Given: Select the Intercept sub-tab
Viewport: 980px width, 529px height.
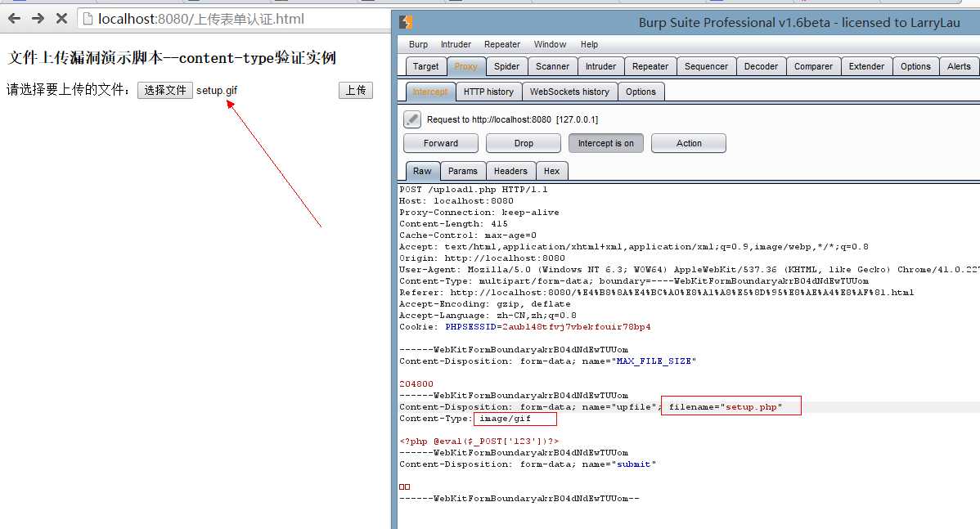Looking at the screenshot, I should [430, 92].
